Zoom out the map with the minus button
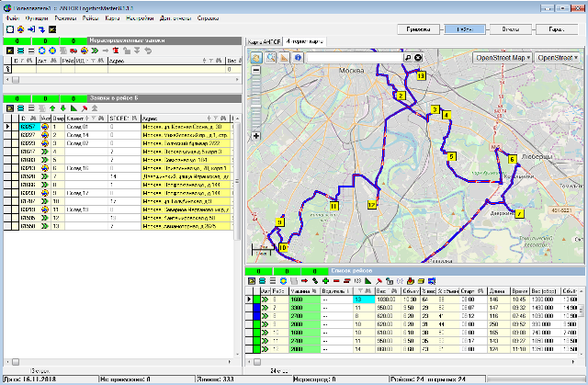 (256, 70)
